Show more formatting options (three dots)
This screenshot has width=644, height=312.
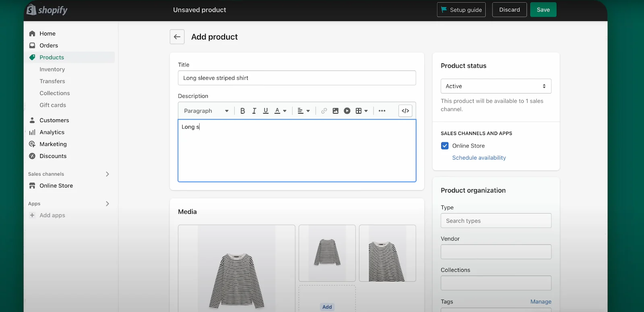(382, 111)
